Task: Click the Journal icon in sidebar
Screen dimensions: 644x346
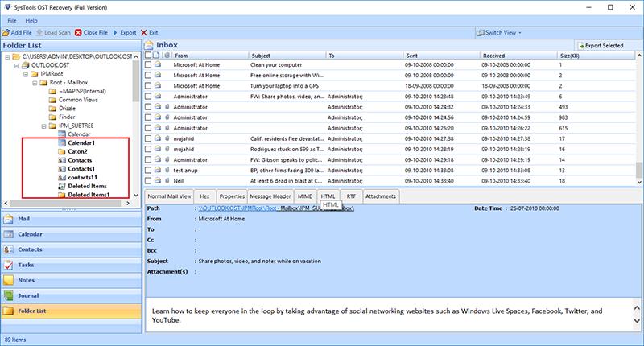Action: point(8,295)
